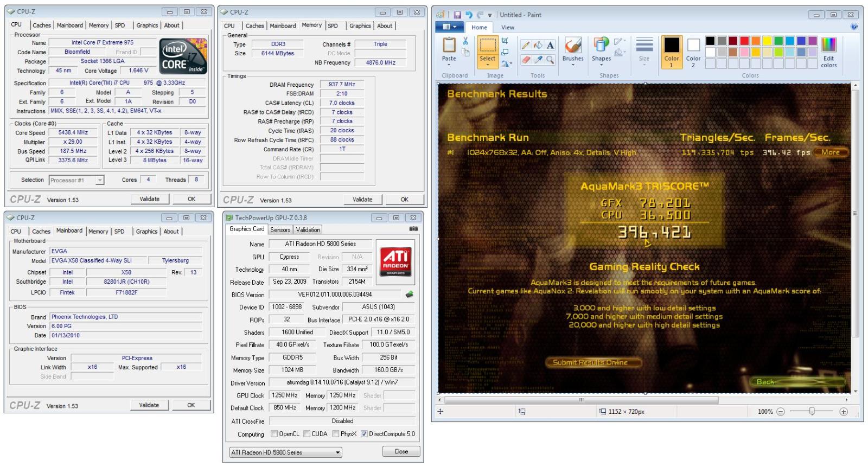
Task: Open the Graphics tab in the CPU-Z Mainboard window
Action: (x=146, y=232)
